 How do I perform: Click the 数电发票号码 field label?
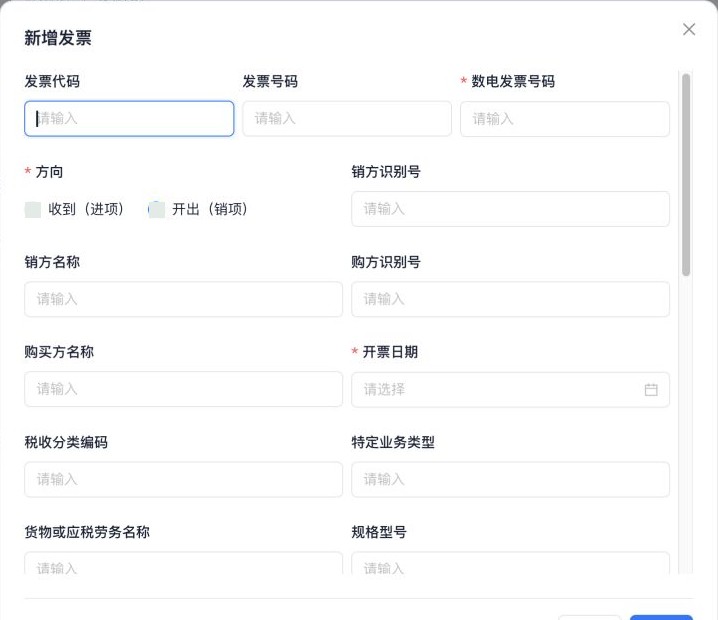pyautogui.click(x=513, y=82)
